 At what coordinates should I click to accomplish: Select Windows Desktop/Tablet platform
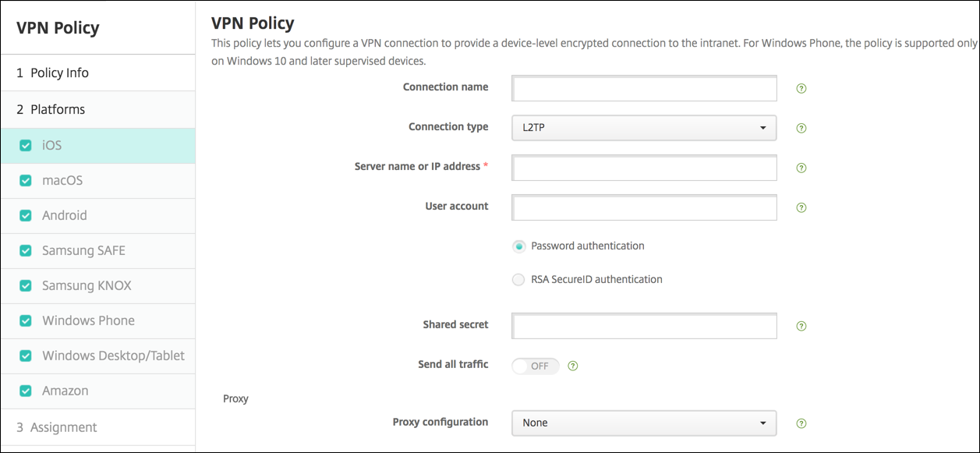tap(113, 356)
